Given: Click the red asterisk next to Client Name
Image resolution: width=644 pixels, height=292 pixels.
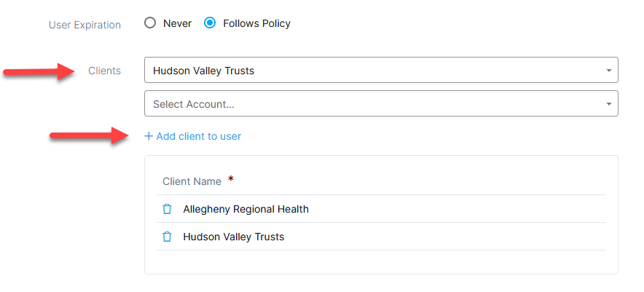Looking at the screenshot, I should point(231,178).
